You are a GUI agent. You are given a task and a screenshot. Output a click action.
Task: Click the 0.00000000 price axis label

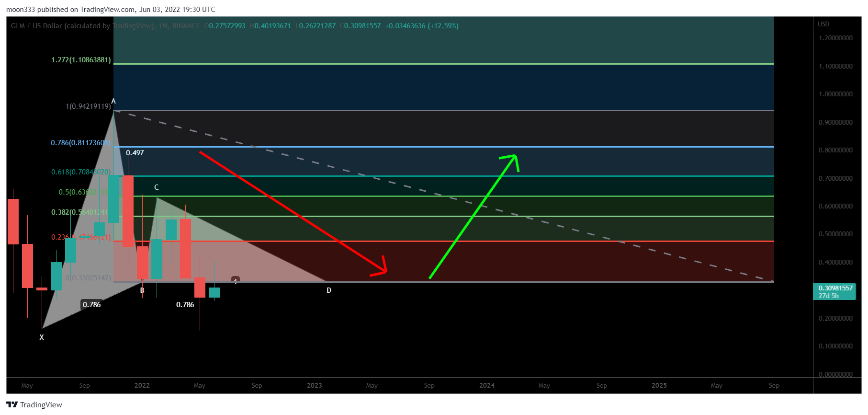836,374
